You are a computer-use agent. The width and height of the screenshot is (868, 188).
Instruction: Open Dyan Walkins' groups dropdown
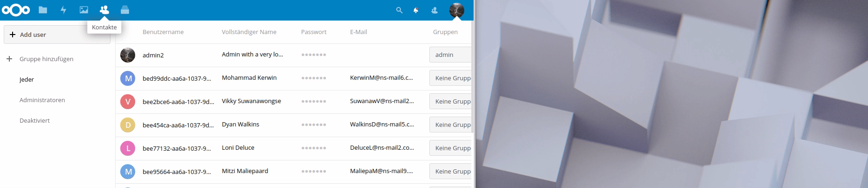coord(450,125)
